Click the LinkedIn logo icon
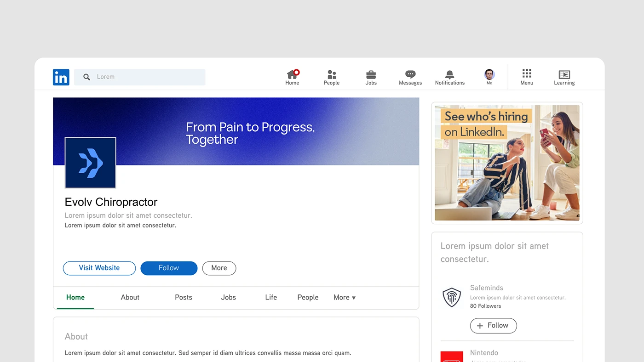The height and width of the screenshot is (362, 644). coord(61,77)
